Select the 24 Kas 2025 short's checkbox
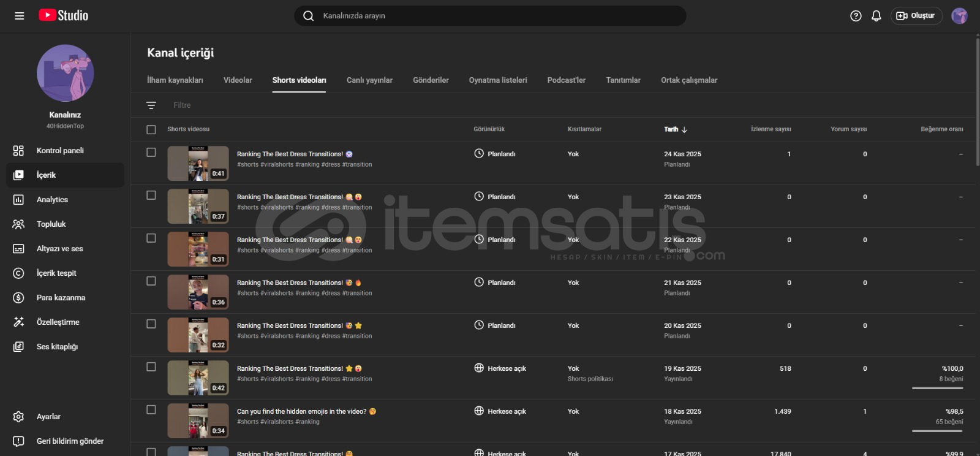 click(x=151, y=153)
